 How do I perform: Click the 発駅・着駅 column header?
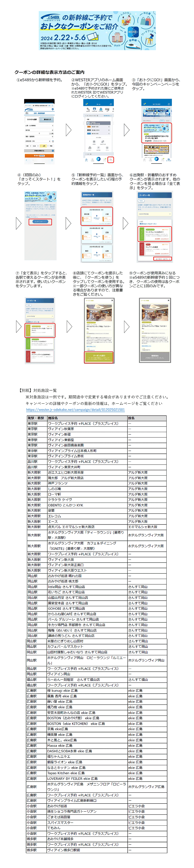pyautogui.click(x=37, y=418)
